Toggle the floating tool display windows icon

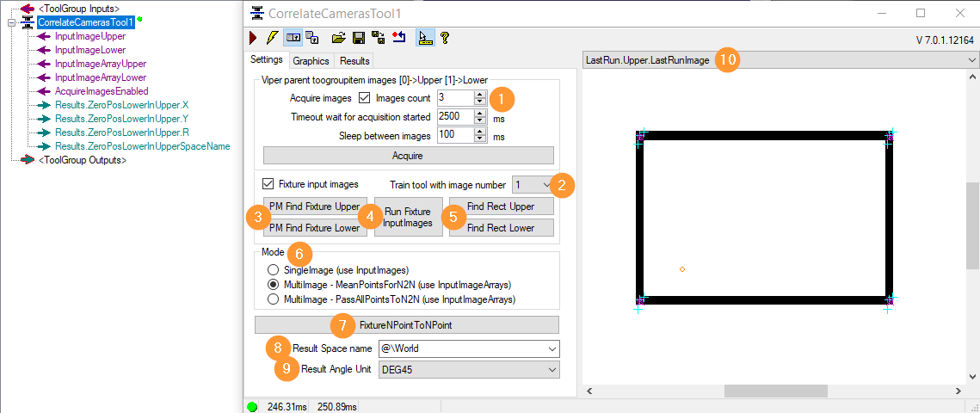coord(312,38)
